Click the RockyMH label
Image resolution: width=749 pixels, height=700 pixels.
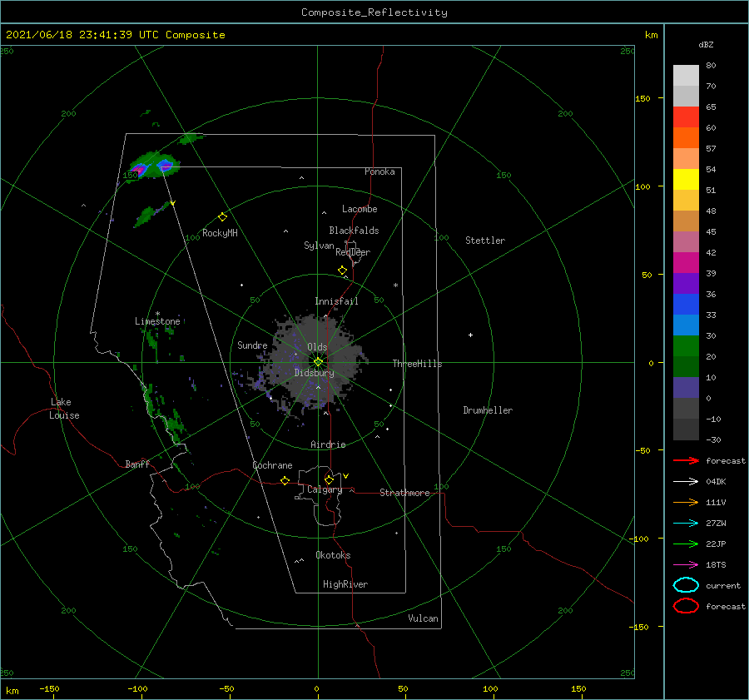coord(220,233)
